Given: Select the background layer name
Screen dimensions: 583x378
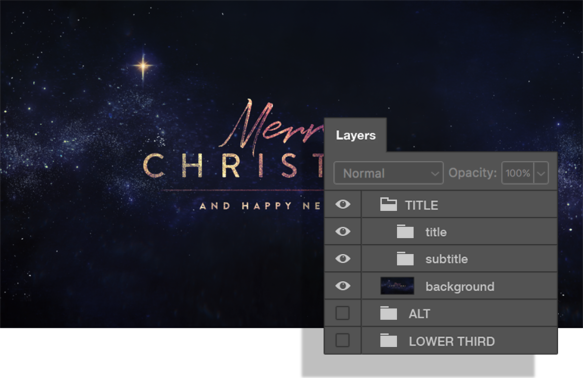Looking at the screenshot, I should pyautogui.click(x=460, y=287).
